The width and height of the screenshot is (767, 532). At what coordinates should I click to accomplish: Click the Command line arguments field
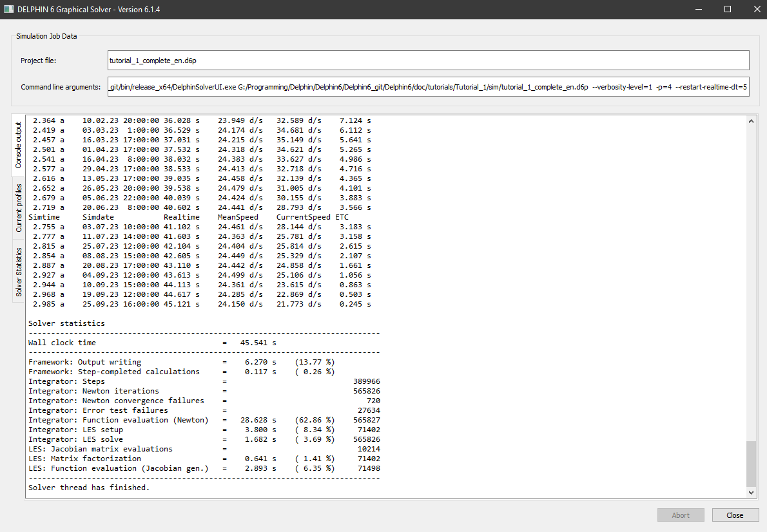click(x=429, y=86)
